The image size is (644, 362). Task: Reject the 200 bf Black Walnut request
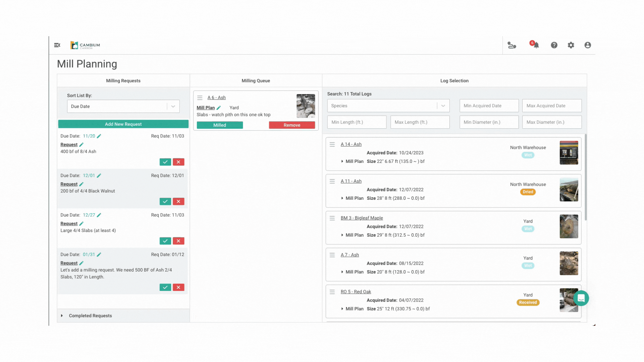(178, 201)
